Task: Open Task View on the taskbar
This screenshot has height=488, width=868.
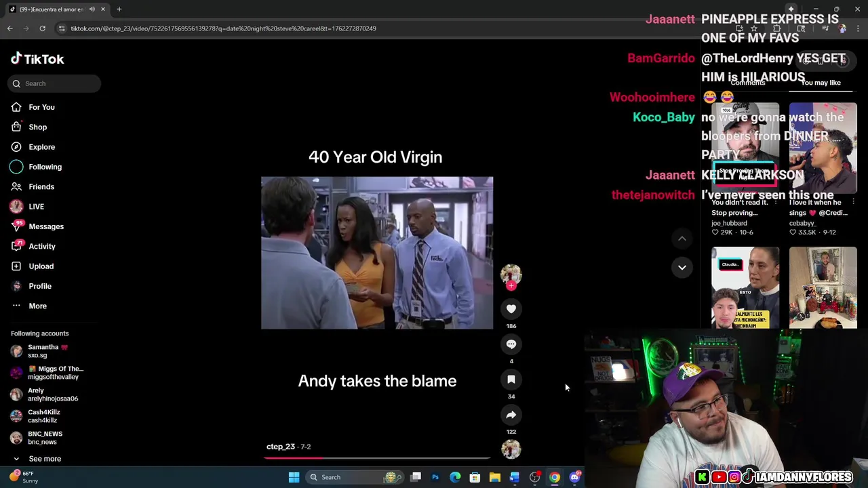Action: point(416,477)
